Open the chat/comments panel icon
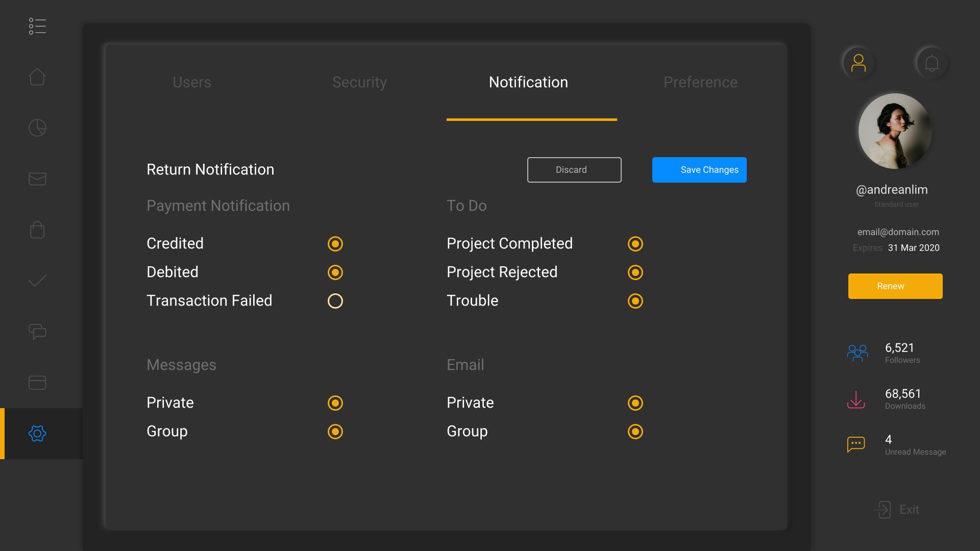Viewport: 980px width, 551px height. pyautogui.click(x=37, y=332)
